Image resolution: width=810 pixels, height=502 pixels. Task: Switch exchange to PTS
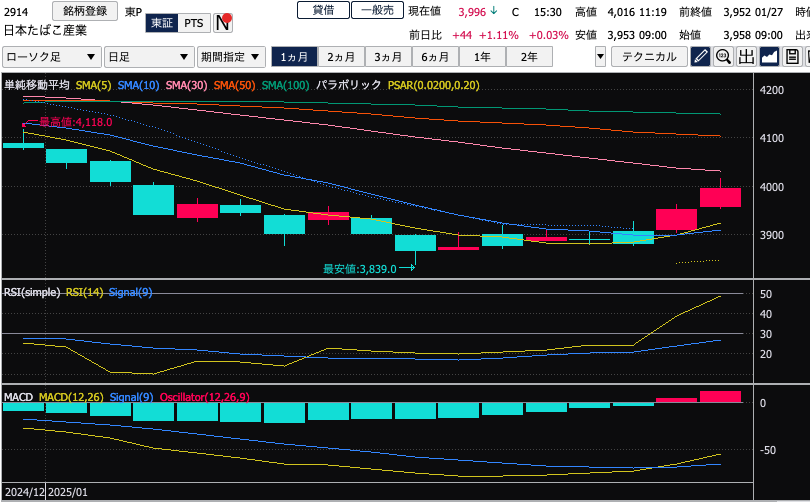pos(193,22)
